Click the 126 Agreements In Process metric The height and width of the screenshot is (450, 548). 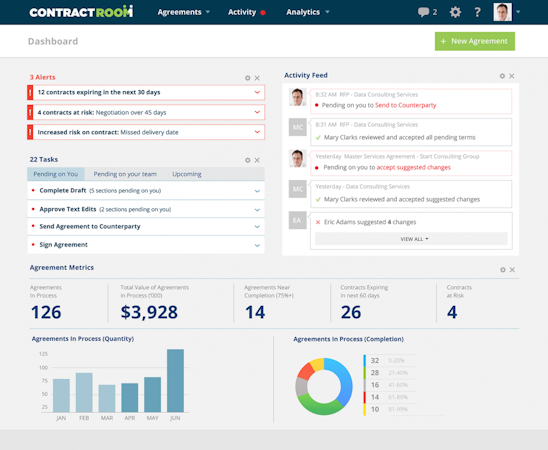coord(46,312)
